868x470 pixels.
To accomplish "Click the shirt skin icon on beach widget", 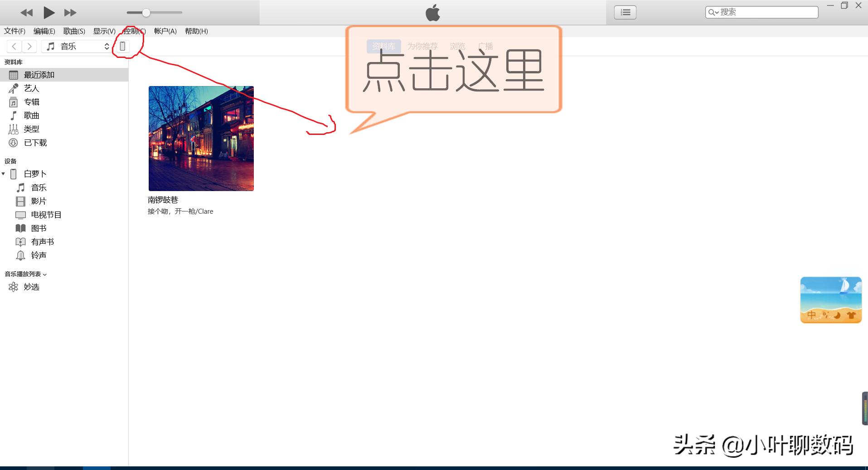I will click(851, 315).
